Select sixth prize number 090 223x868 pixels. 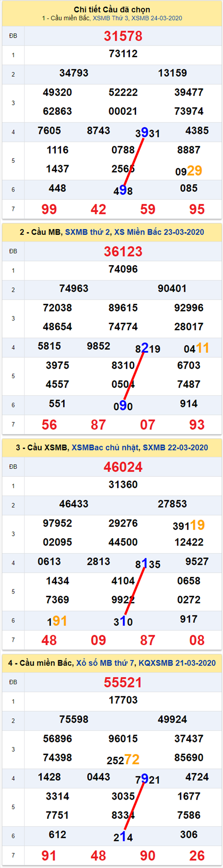(123, 406)
